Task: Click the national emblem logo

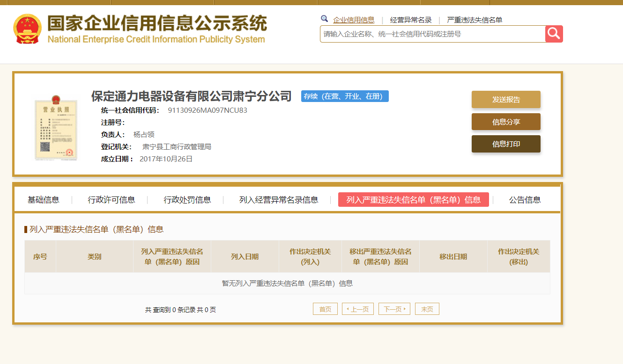Action: (x=28, y=29)
